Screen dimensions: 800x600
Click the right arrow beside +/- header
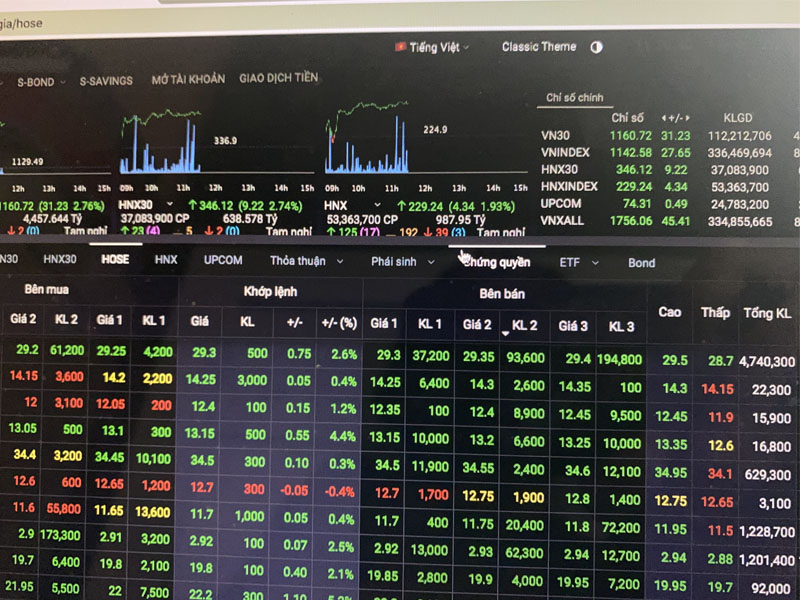coord(688,118)
